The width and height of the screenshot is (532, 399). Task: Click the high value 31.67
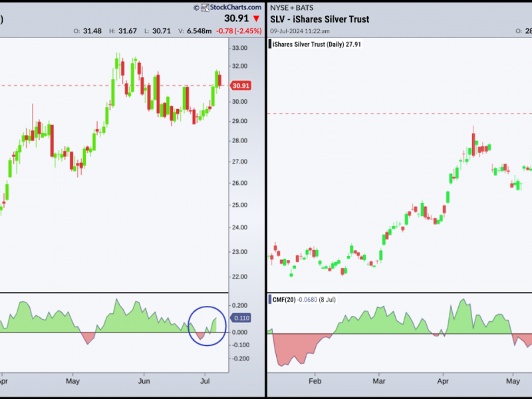pyautogui.click(x=128, y=31)
